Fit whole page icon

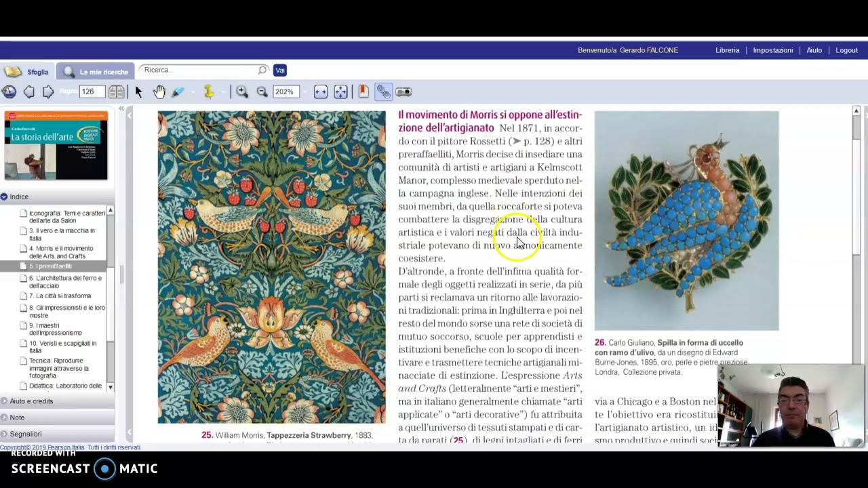click(x=340, y=91)
